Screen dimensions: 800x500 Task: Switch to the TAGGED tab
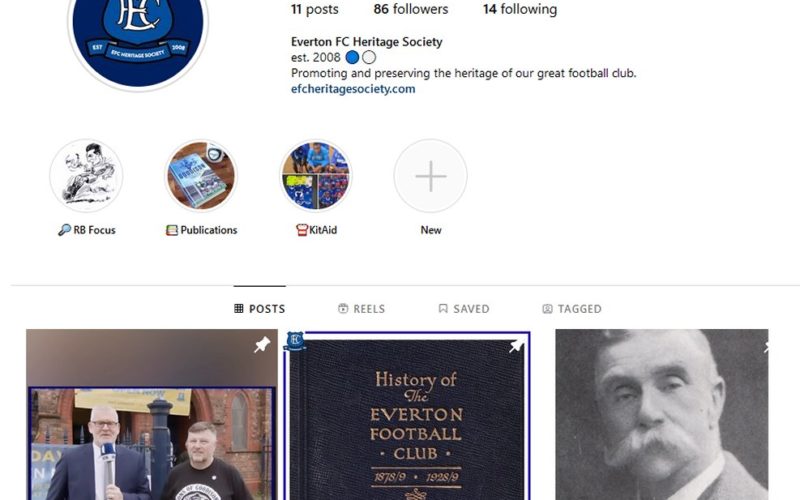click(x=572, y=309)
